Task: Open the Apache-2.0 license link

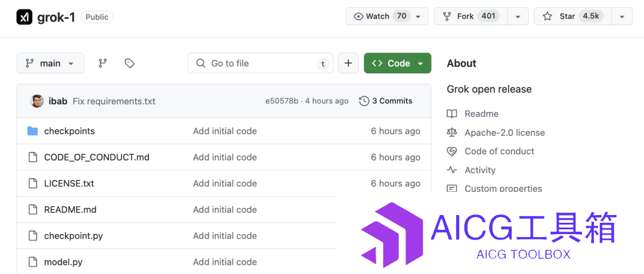Action: (505, 132)
